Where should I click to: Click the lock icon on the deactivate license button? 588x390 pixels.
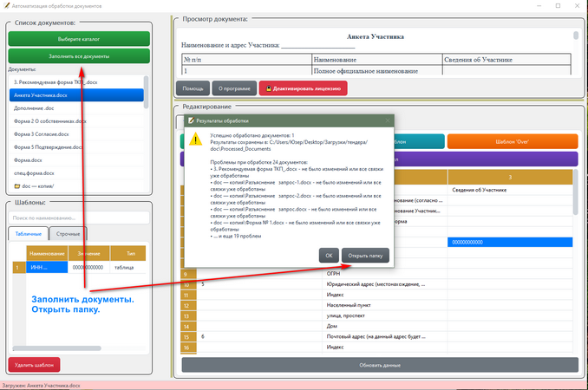(269, 88)
